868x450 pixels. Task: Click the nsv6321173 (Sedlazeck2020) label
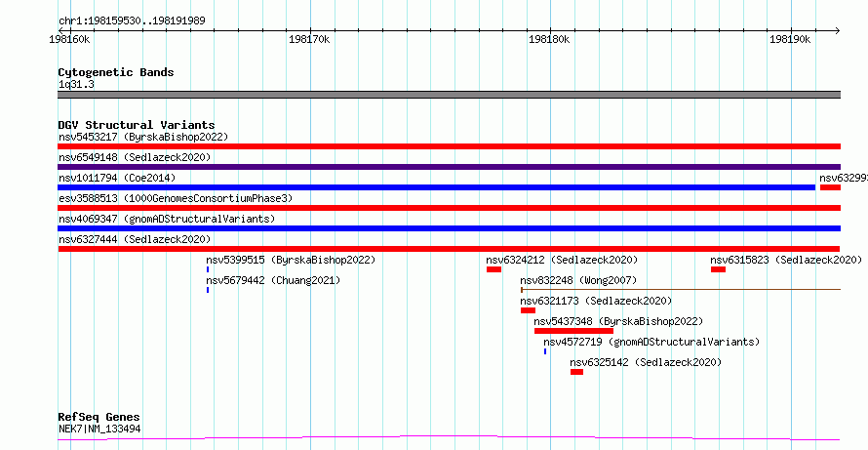click(x=596, y=301)
